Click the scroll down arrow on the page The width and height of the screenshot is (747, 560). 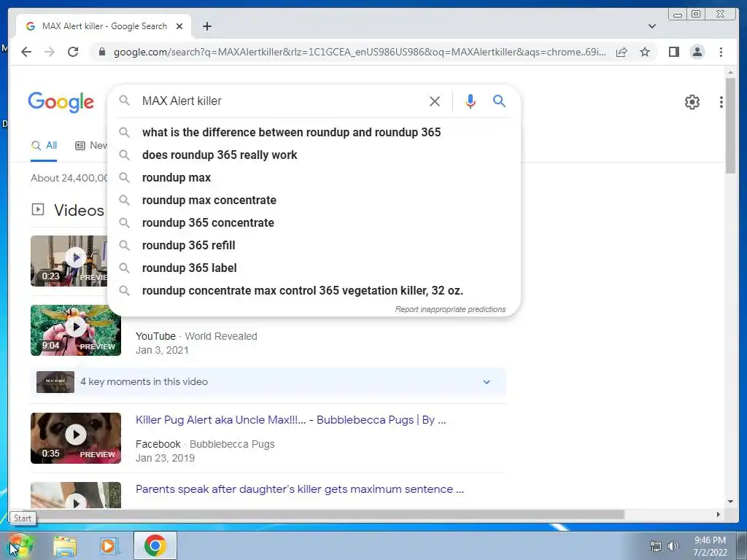730,502
